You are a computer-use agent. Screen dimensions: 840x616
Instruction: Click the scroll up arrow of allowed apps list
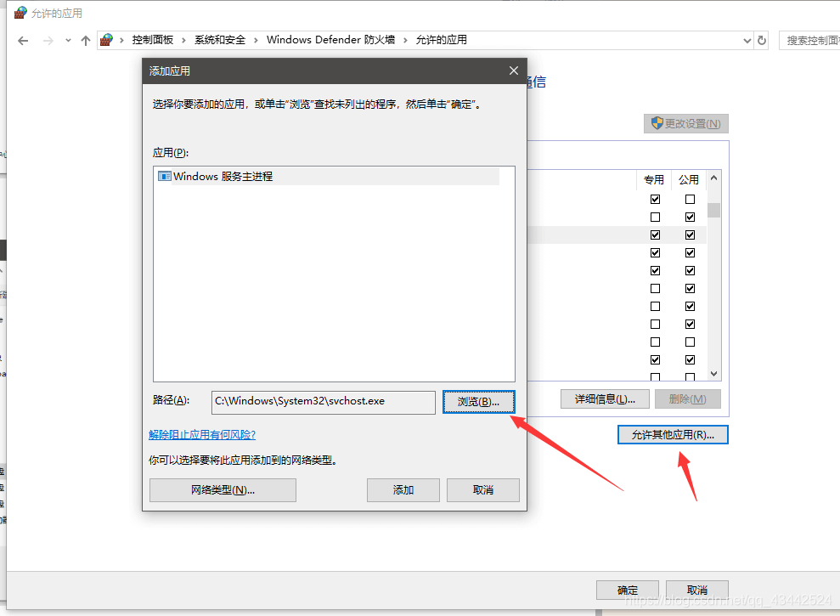point(713,178)
